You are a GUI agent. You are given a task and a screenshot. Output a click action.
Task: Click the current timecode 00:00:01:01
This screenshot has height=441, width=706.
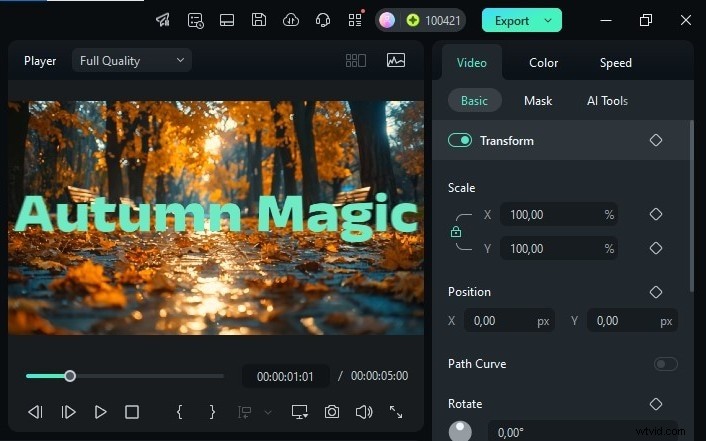coord(285,376)
